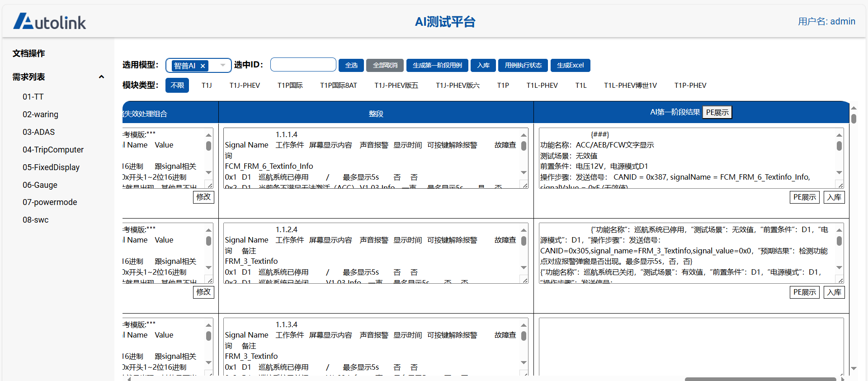The image size is (868, 381).
Task: Open the 07-powermode requirement
Action: point(50,202)
